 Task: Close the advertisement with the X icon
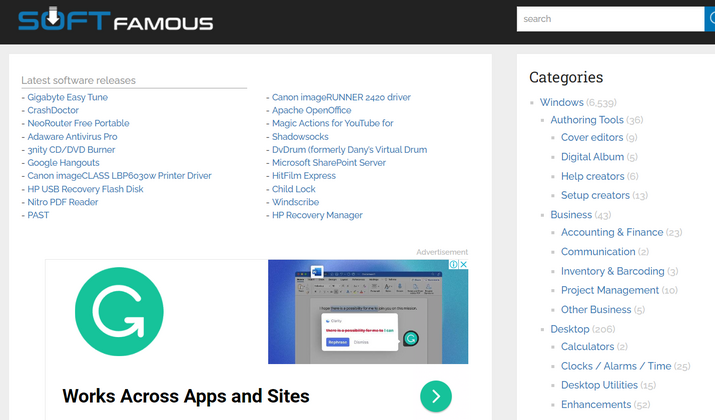click(463, 265)
